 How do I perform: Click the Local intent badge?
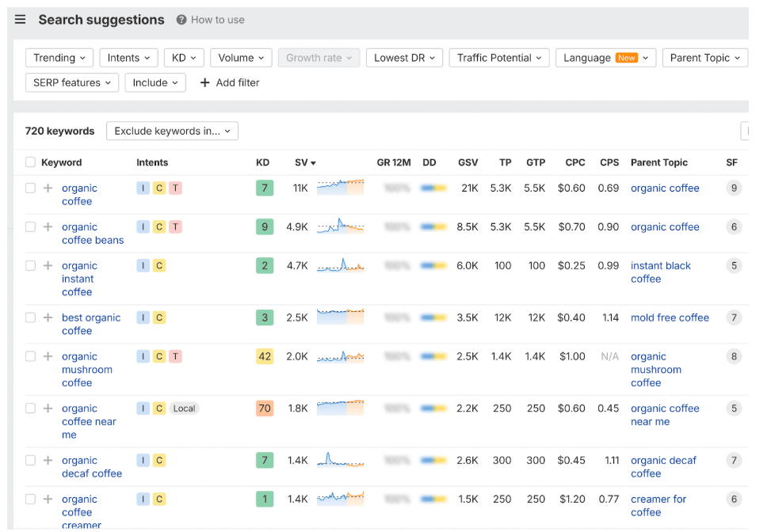point(185,408)
